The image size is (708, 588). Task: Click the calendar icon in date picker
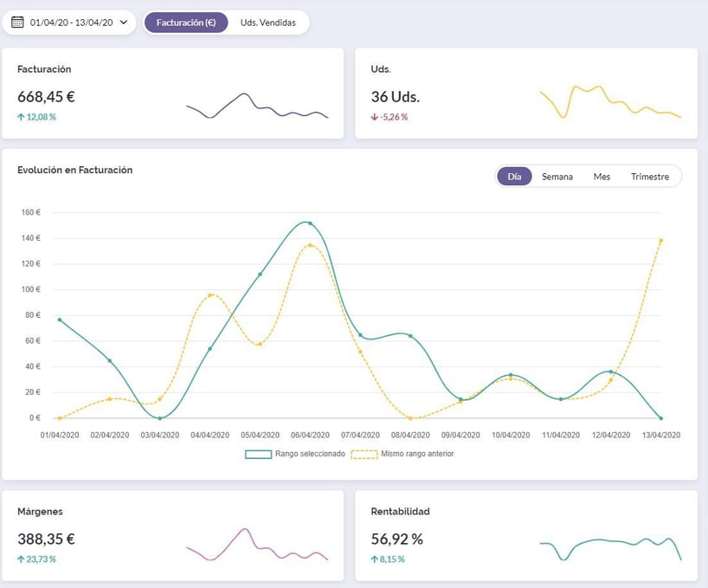click(x=17, y=23)
